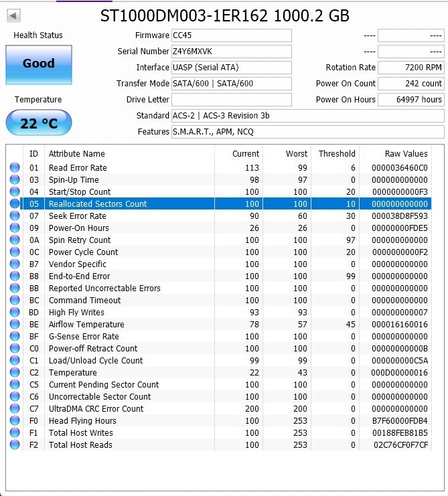Click the blue status icon for Read Error Rate
448x496 pixels.
click(15, 167)
